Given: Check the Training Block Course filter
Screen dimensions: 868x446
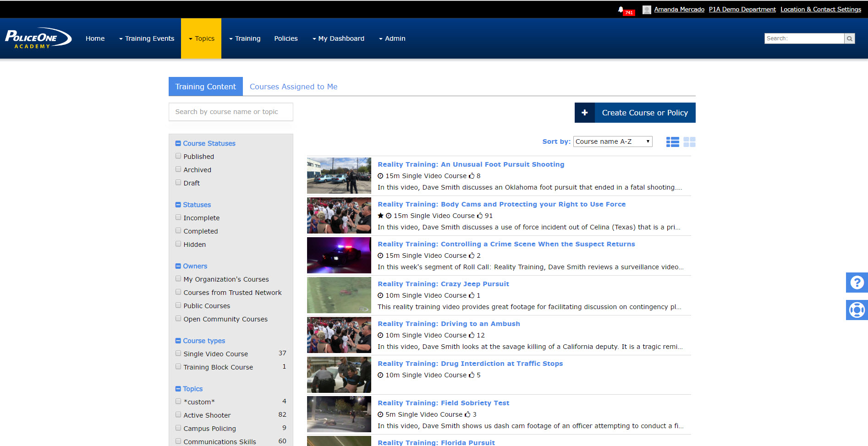Looking at the screenshot, I should coord(178,367).
